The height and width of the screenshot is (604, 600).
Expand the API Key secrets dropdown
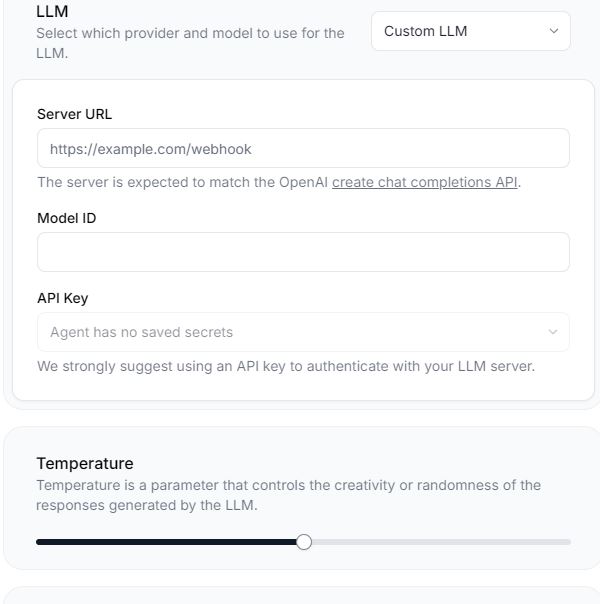[x=303, y=332]
